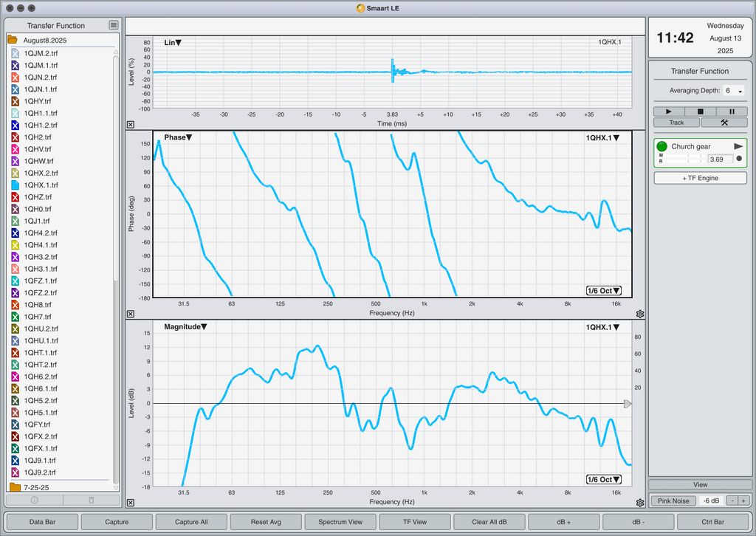The image size is (756, 536).
Task: Open Lin scale dropdown in impulse plot
Action: click(x=173, y=42)
